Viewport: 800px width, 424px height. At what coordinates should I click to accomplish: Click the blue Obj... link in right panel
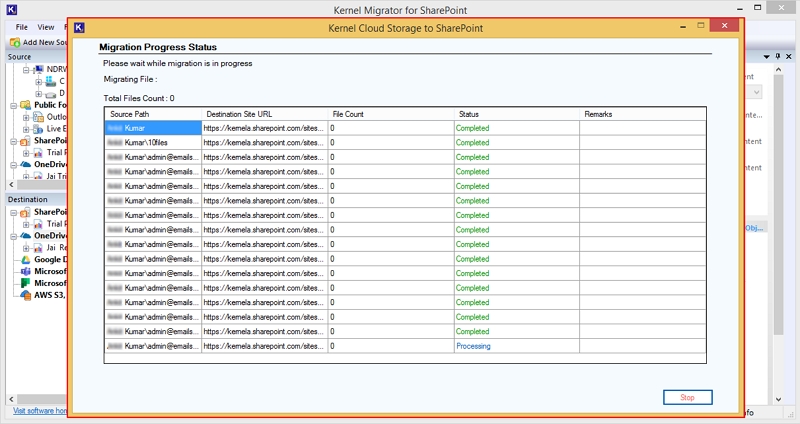click(754, 228)
